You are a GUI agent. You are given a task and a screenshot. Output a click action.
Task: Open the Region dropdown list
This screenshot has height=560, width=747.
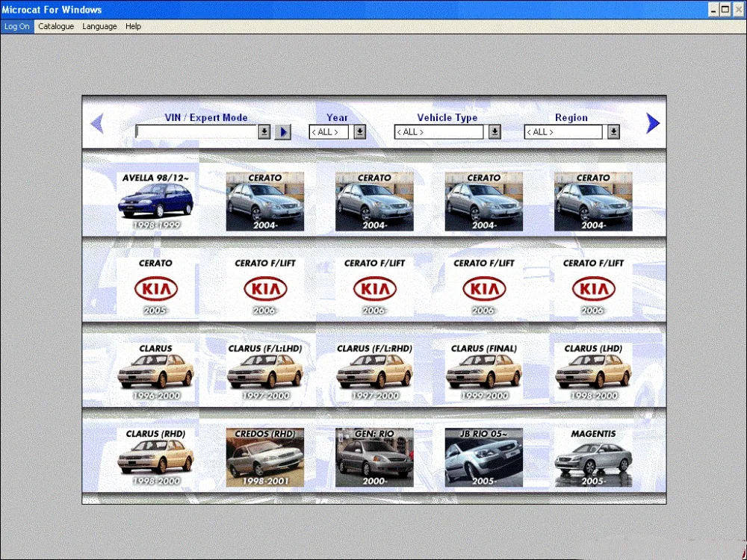click(x=613, y=132)
